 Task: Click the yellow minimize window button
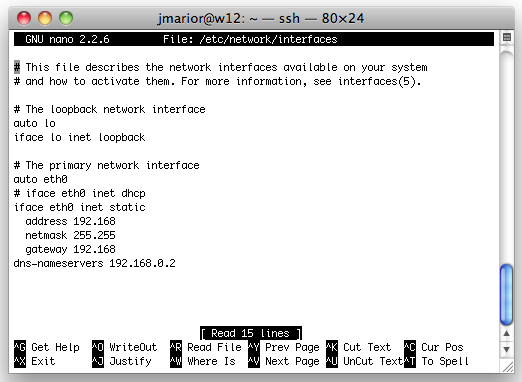[45, 18]
